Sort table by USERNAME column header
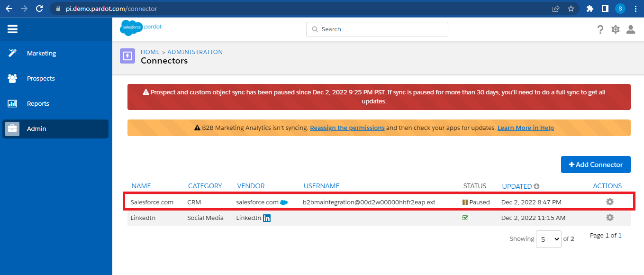The image size is (644, 275). [322, 186]
